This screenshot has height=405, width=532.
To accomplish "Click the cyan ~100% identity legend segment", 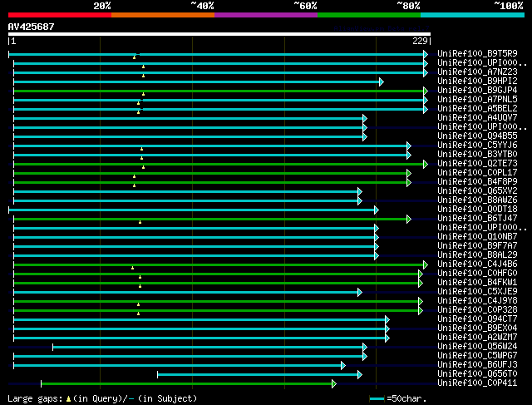I will [473, 15].
